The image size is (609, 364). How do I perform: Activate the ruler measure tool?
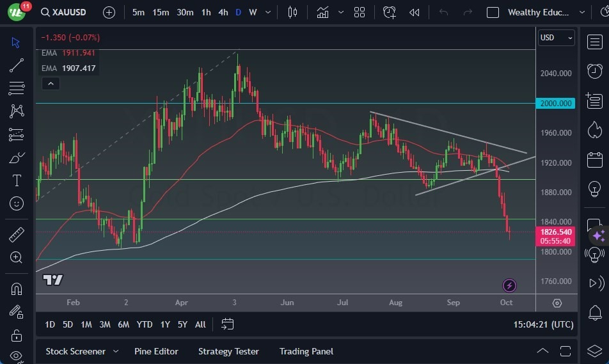click(17, 235)
